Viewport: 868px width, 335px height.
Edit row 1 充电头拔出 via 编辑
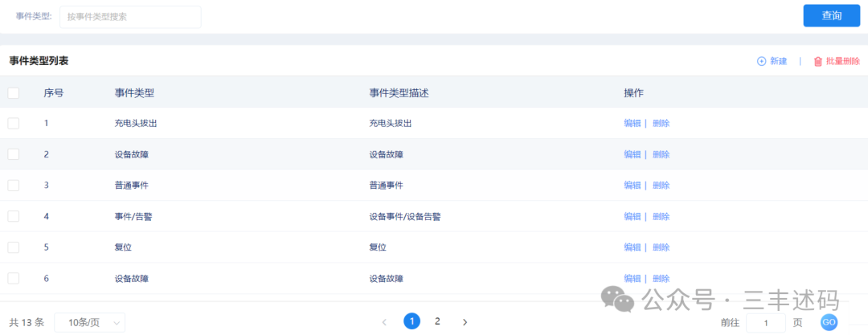(x=633, y=124)
